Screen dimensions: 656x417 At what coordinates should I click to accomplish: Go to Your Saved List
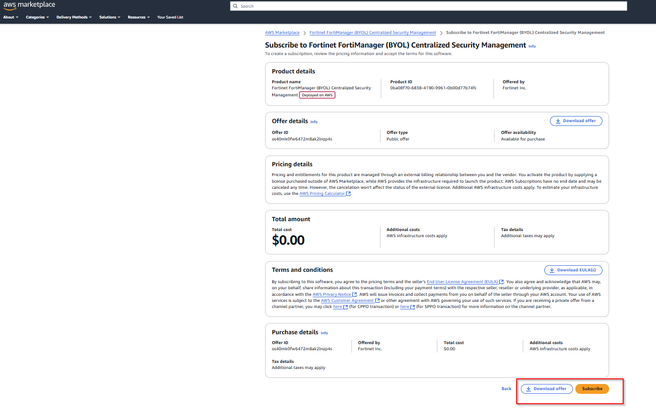170,17
